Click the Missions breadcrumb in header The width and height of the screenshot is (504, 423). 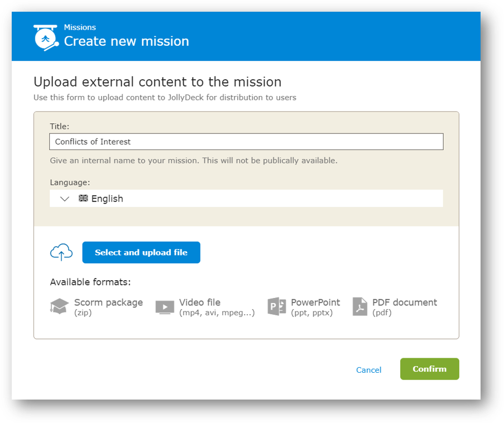coord(80,27)
